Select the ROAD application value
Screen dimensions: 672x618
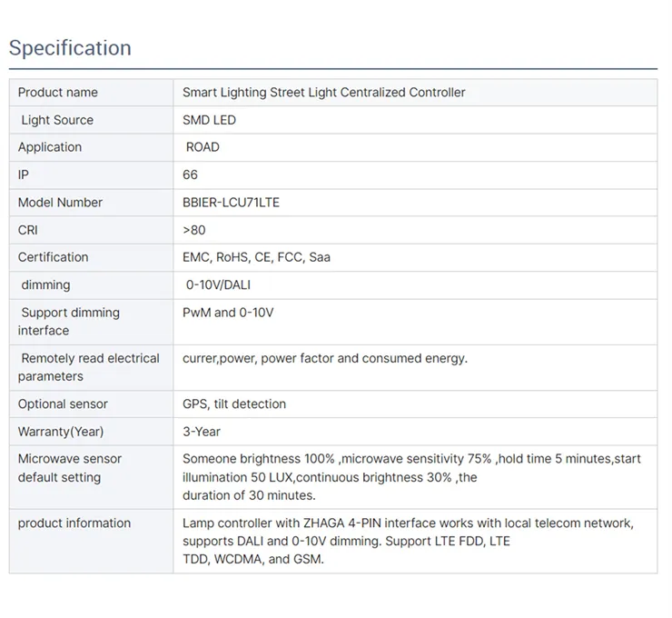203,147
